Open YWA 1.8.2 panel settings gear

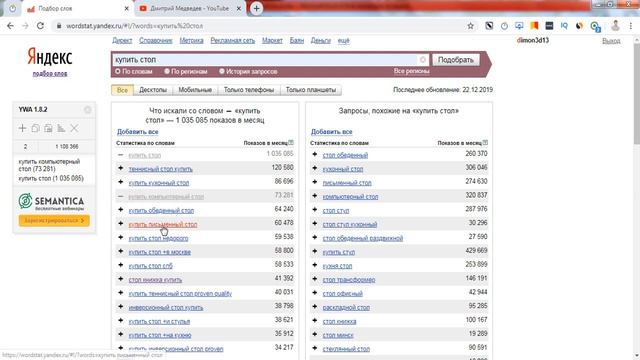point(87,109)
